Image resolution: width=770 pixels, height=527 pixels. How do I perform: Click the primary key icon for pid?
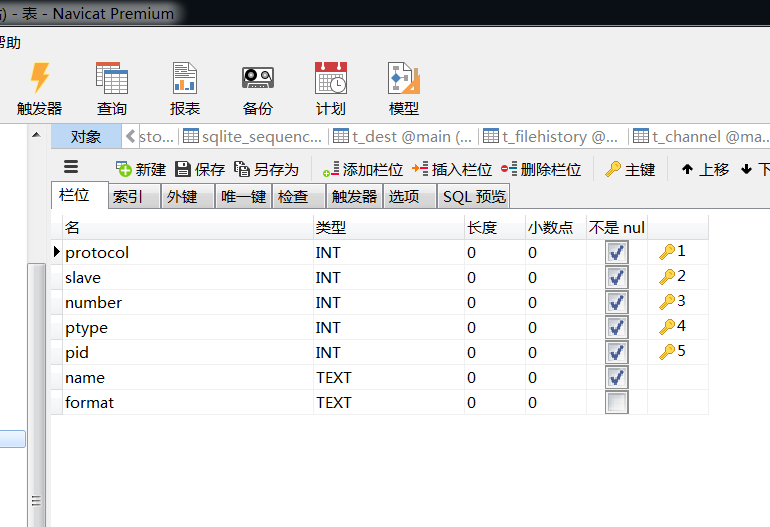pyautogui.click(x=667, y=352)
